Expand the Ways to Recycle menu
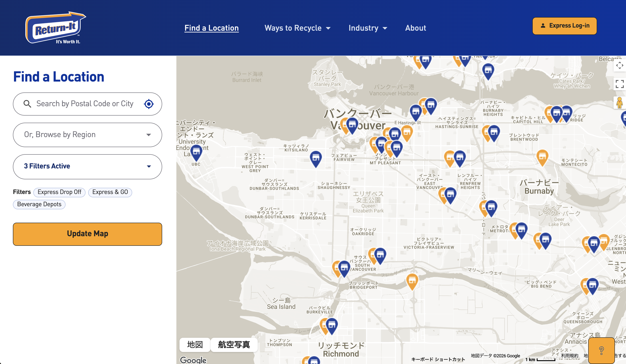This screenshot has width=626, height=364. (x=297, y=28)
